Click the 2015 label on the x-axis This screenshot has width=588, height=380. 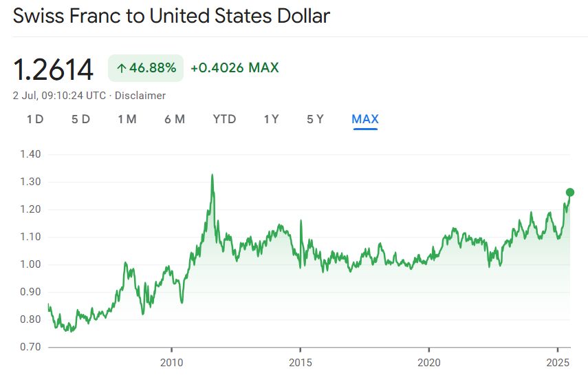point(300,362)
